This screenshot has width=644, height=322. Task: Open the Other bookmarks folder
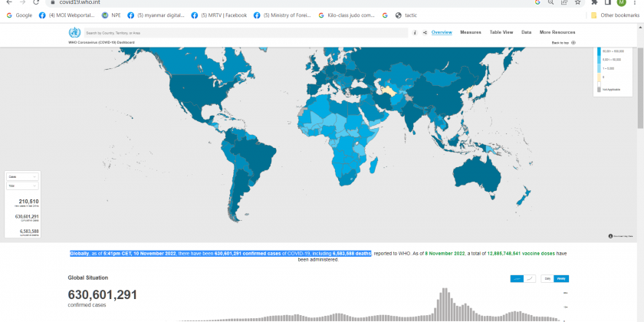pyautogui.click(x=613, y=15)
